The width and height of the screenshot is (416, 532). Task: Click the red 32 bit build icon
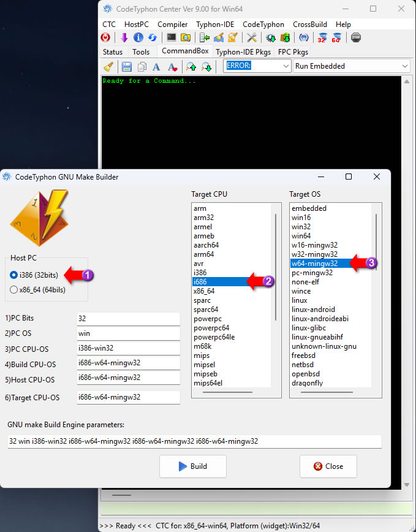point(322,38)
